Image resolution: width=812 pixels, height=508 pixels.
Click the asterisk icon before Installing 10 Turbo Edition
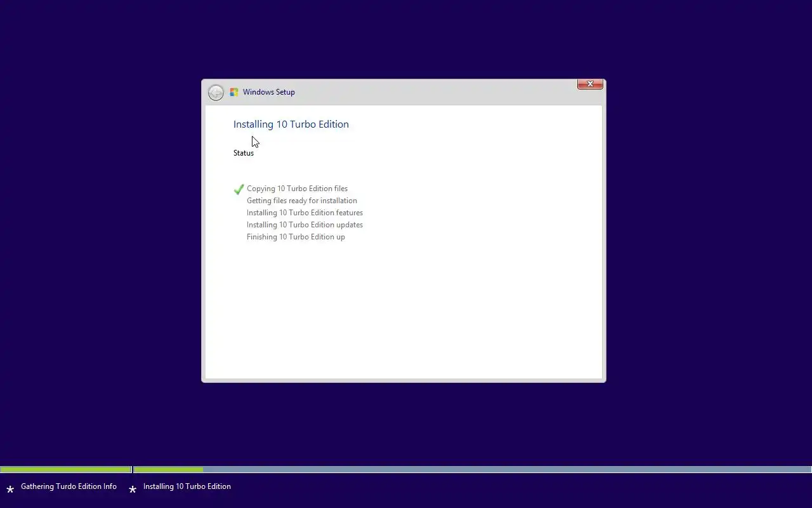pyautogui.click(x=133, y=490)
